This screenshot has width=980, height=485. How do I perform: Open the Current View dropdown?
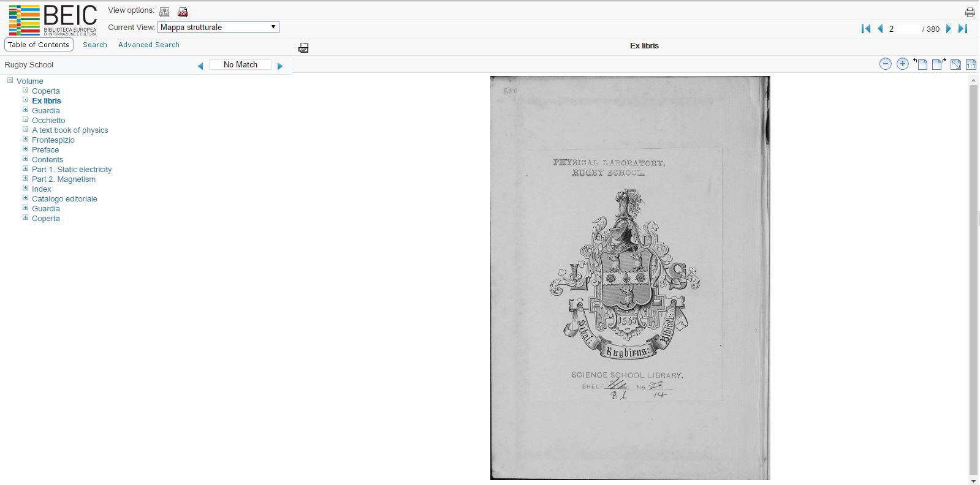[218, 27]
